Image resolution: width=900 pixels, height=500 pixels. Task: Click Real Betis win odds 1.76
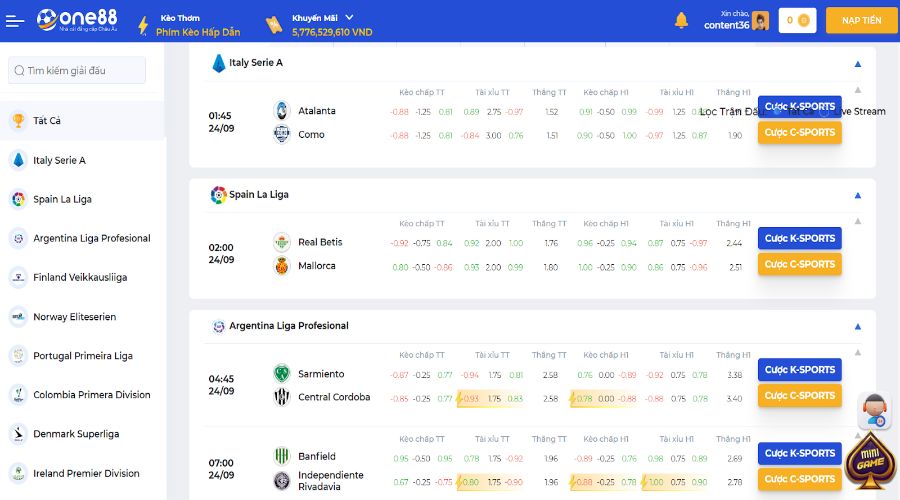point(551,243)
